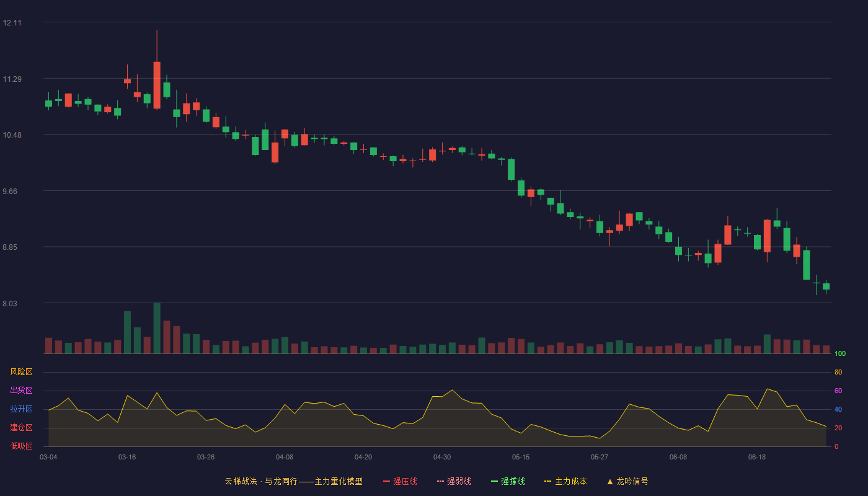Select the 03-16 date label
The image size is (868, 496).
[x=127, y=457]
